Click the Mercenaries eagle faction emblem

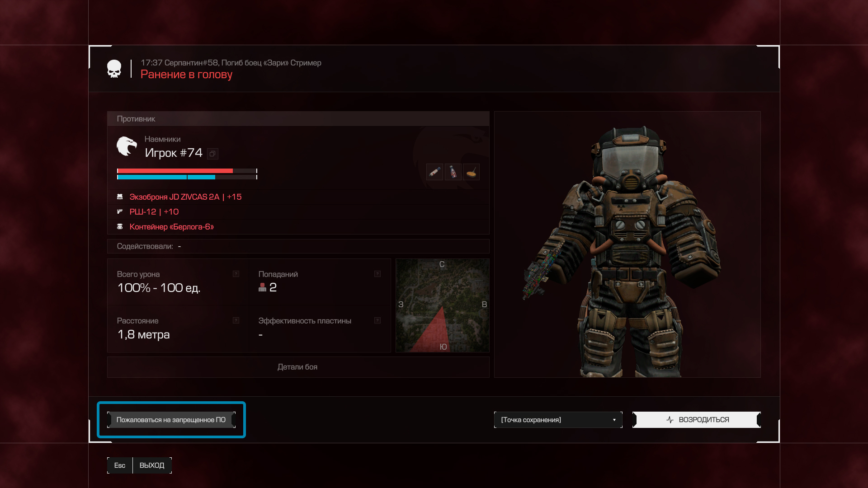point(127,146)
